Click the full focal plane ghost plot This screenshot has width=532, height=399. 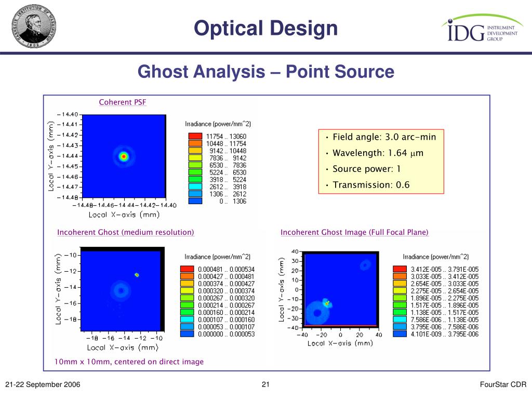click(340, 289)
